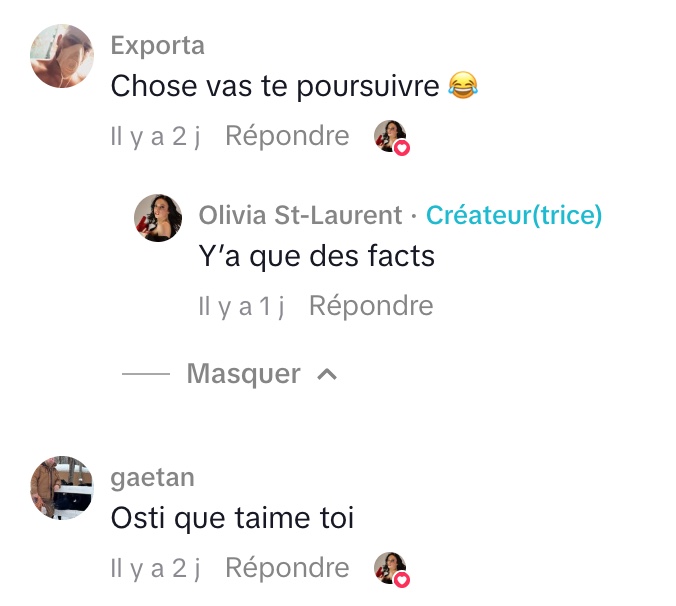
Task: Open Exporta's profile picture
Action: 62,56
